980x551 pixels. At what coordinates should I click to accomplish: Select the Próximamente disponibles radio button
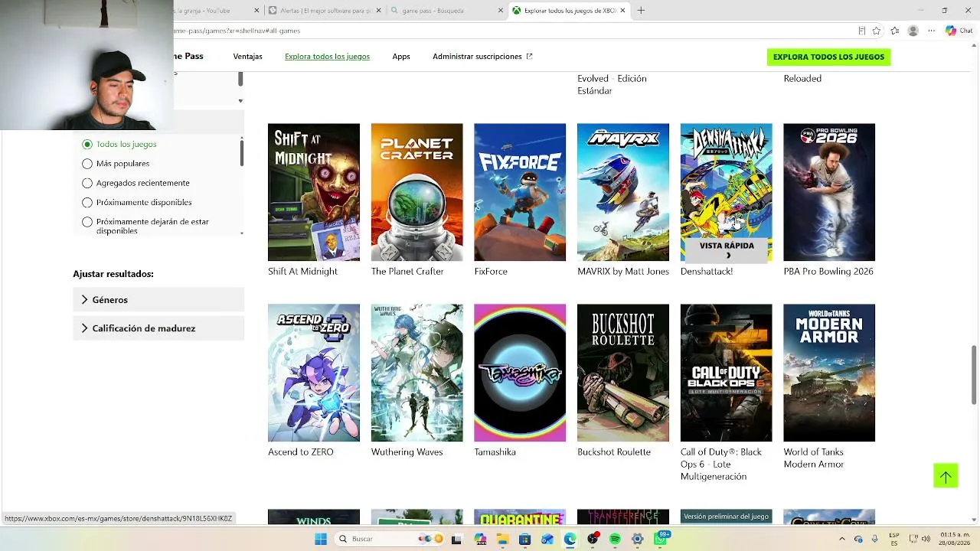(x=87, y=203)
